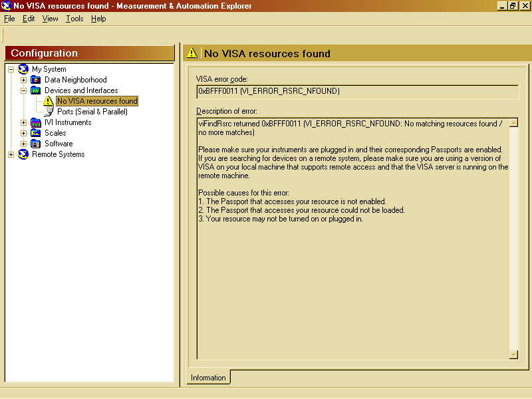Click the Software icon in tree
This screenshot has height=399, width=532.
(x=36, y=144)
